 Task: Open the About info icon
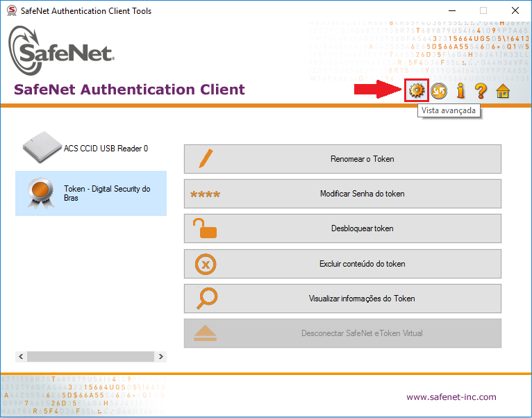460,90
